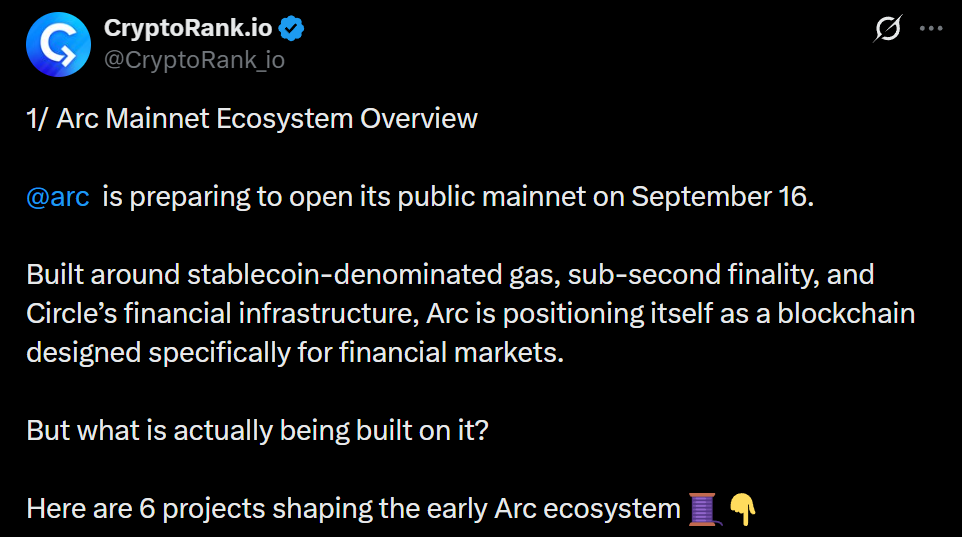Screen dimensions: 962x537
Task: Click the phrase "Circle's financial infrastructure"
Action: [222, 314]
